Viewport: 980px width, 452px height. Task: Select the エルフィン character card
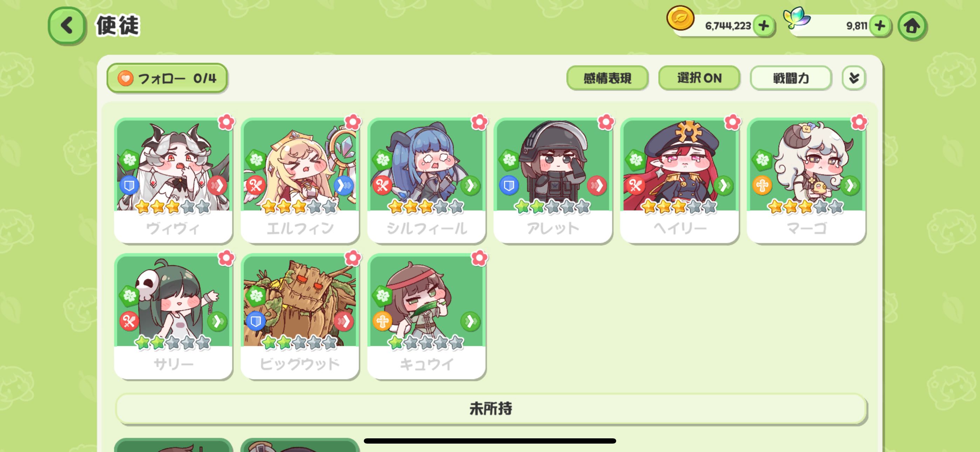[x=300, y=180]
